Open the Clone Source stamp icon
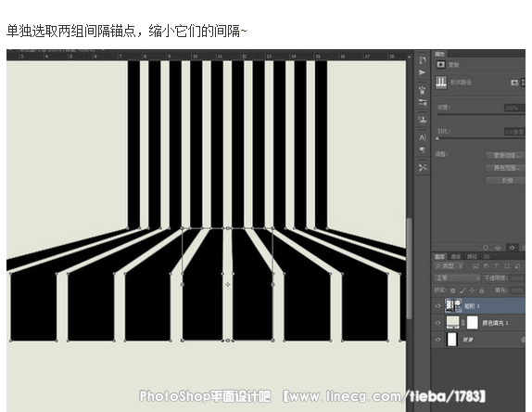This screenshot has width=532, height=412. (x=422, y=119)
